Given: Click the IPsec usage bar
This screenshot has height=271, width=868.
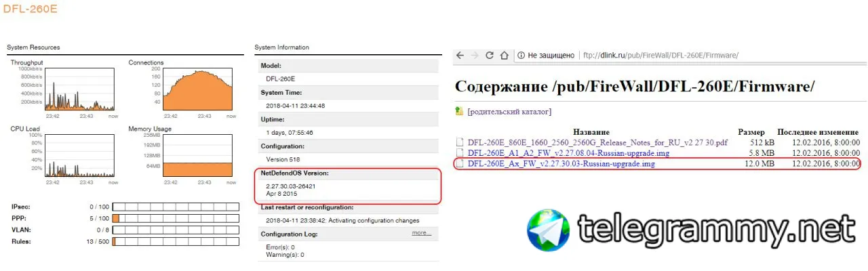Looking at the screenshot, I should pos(176,207).
